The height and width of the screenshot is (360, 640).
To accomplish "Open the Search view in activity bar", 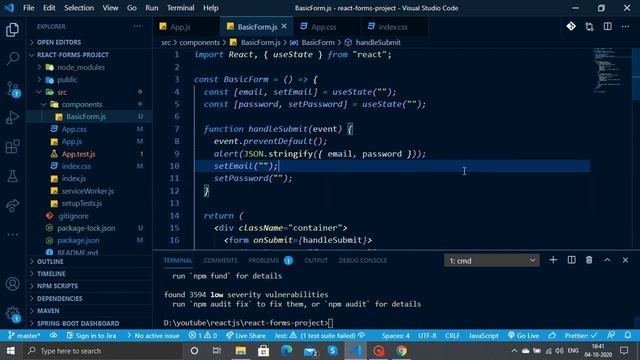I will tap(12, 58).
